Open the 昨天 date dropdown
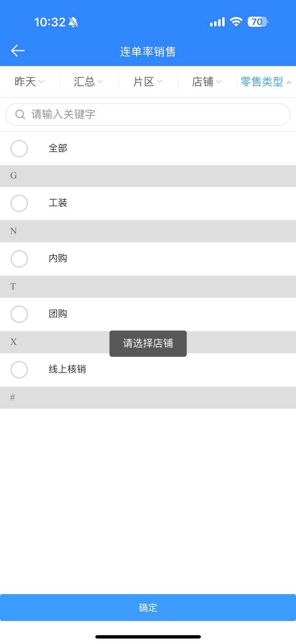This screenshot has height=644, width=296. tap(29, 82)
